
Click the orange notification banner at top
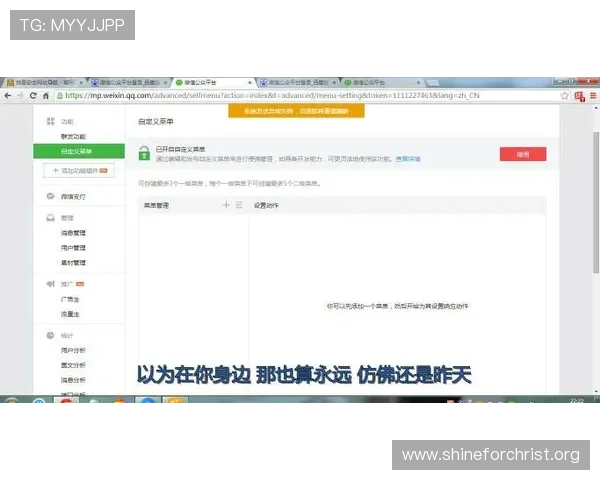296,111
